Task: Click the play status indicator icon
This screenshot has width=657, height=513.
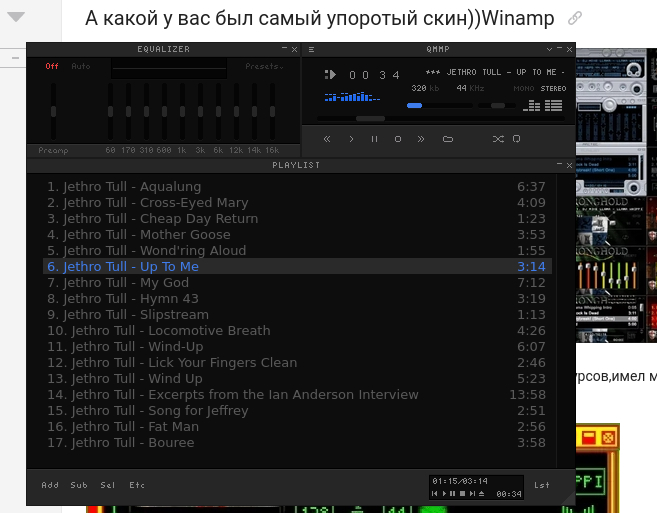Action: click(330, 75)
